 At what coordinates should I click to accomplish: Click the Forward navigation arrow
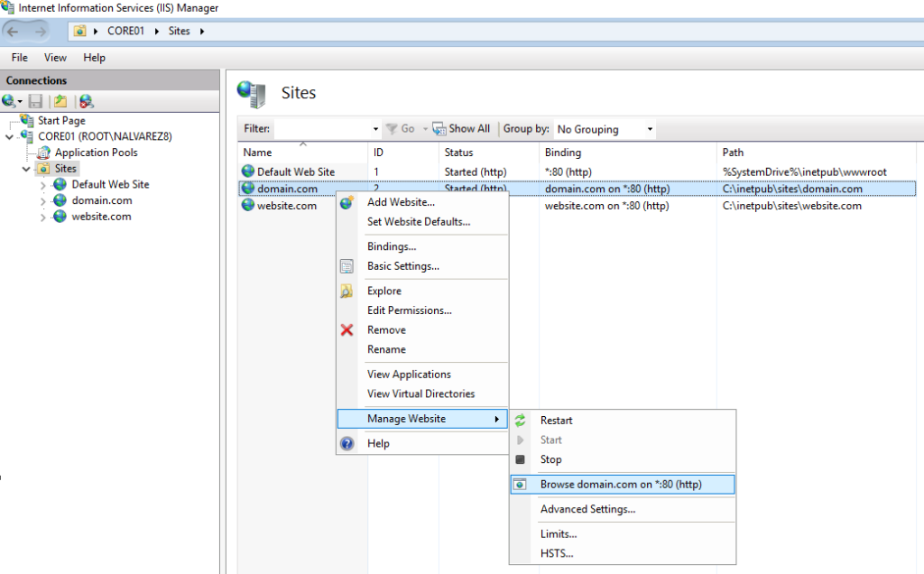click(40, 32)
